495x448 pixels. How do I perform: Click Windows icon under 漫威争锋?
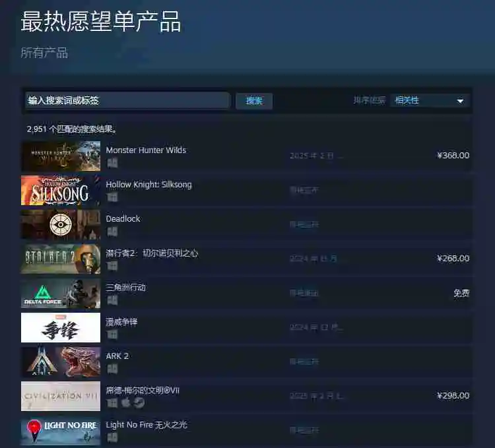click(x=112, y=335)
